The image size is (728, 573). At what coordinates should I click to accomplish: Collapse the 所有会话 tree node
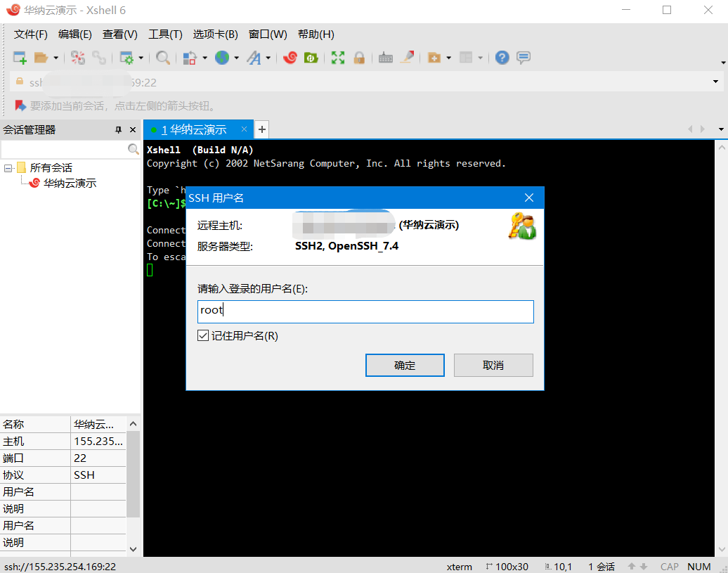pyautogui.click(x=8, y=168)
